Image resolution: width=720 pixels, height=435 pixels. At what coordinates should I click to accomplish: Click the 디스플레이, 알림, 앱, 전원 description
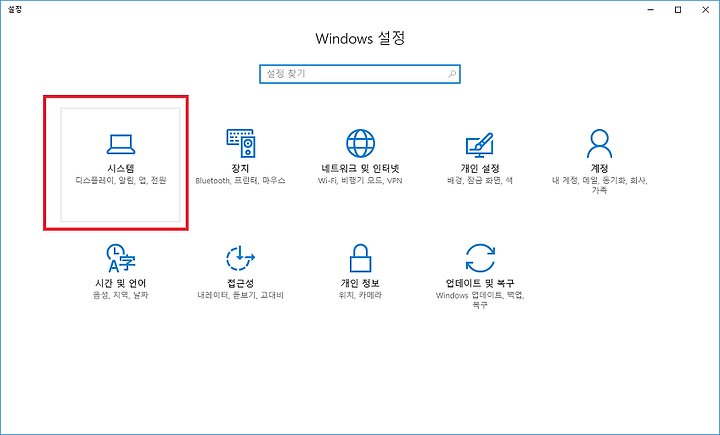pyautogui.click(x=121, y=181)
